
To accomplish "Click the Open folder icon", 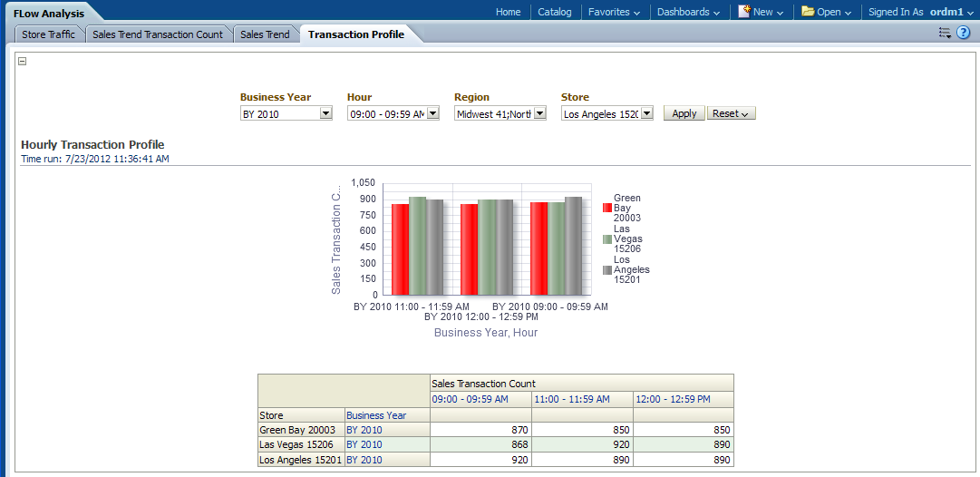I will pyautogui.click(x=808, y=12).
